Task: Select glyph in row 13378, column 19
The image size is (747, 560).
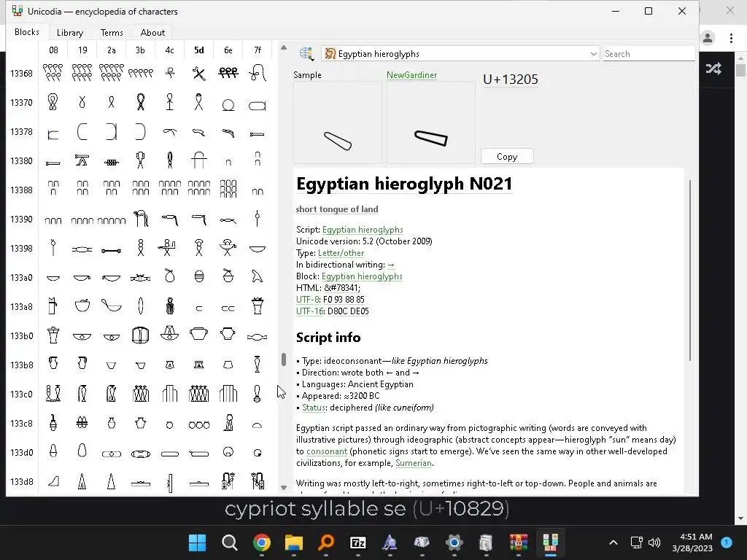Action: (82, 131)
